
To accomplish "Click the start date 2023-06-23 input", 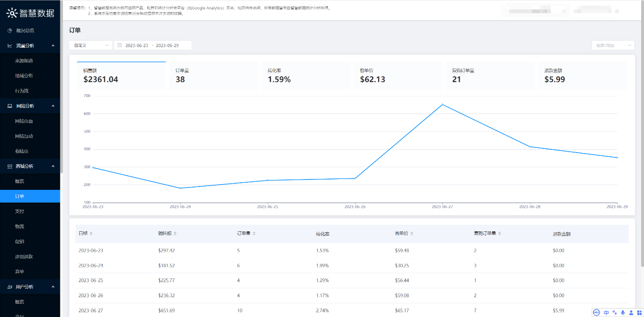I will click(x=137, y=45).
